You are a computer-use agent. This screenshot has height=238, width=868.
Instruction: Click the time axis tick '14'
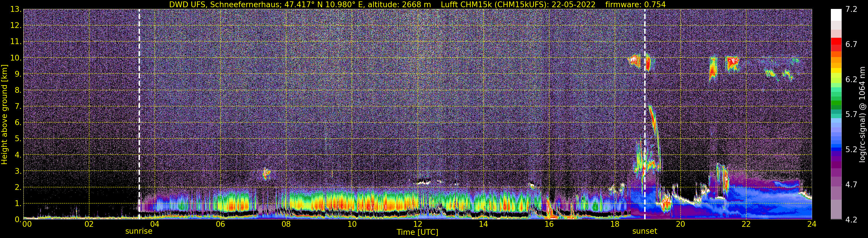coord(483,224)
